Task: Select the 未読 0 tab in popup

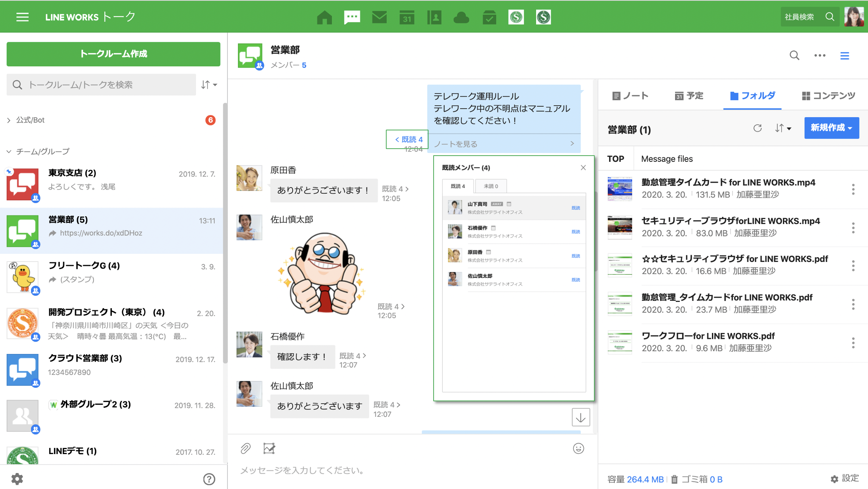Action: (x=491, y=186)
